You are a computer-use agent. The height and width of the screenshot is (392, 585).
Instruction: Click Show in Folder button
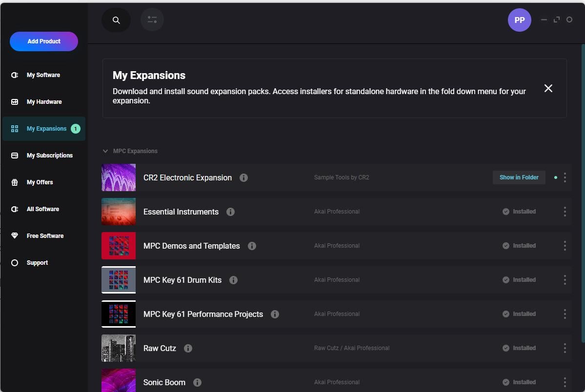[x=519, y=177]
